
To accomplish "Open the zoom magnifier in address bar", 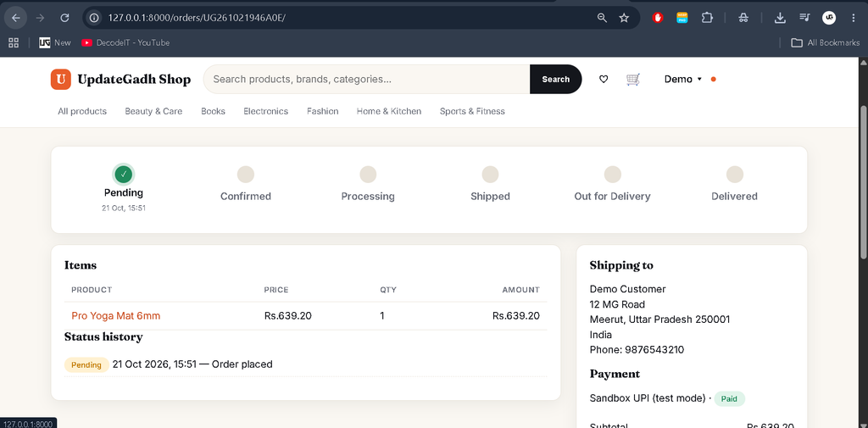I will point(602,18).
